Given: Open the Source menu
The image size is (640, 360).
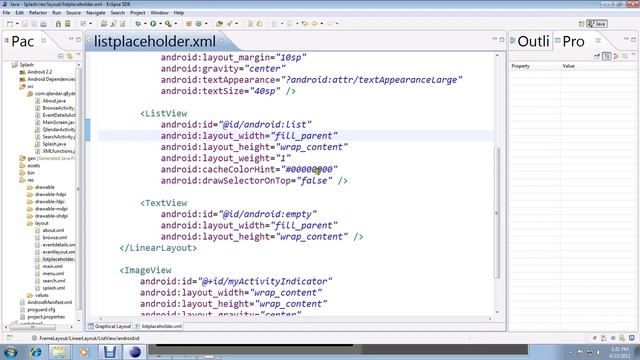Looking at the screenshot, I should click(73, 13).
